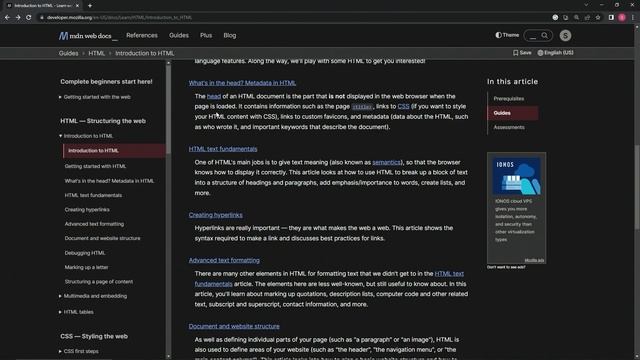Viewport: 640px width, 360px height.
Task: Jump to Guides in article outline
Action: [513, 113]
